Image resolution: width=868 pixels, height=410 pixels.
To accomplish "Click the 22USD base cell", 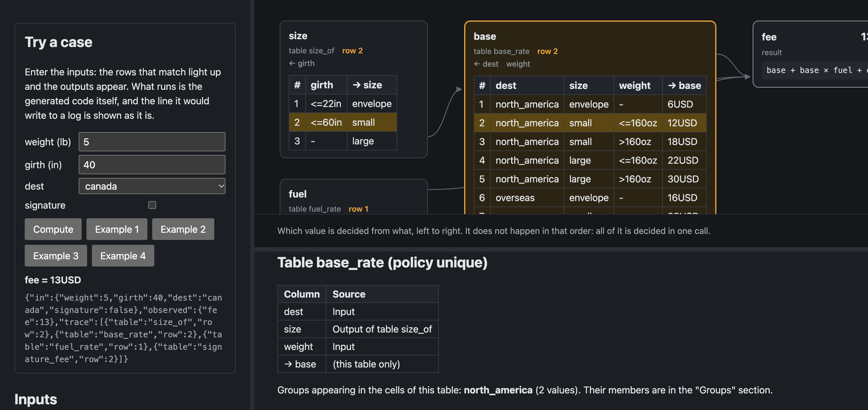I will pyautogui.click(x=684, y=160).
